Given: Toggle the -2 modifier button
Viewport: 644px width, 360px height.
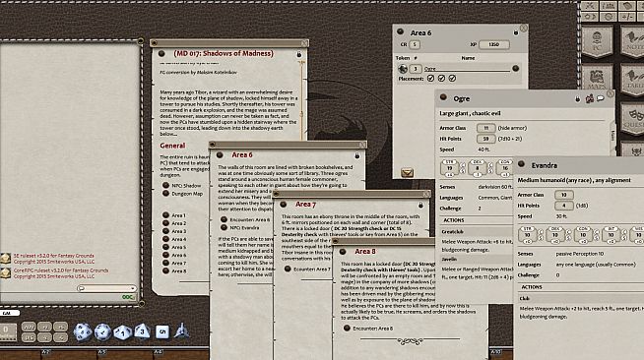Looking at the screenshot, I should pyautogui.click(x=44, y=337).
